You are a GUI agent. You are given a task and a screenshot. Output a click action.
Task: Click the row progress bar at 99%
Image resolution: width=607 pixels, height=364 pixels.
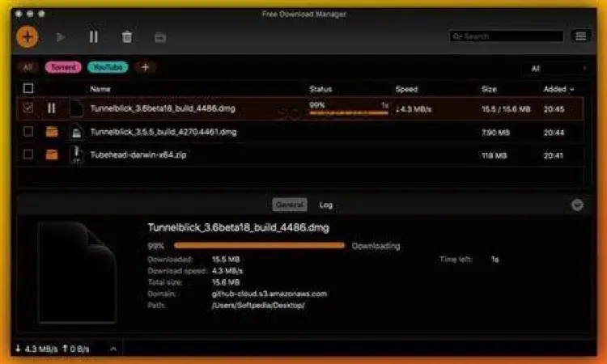pos(348,113)
